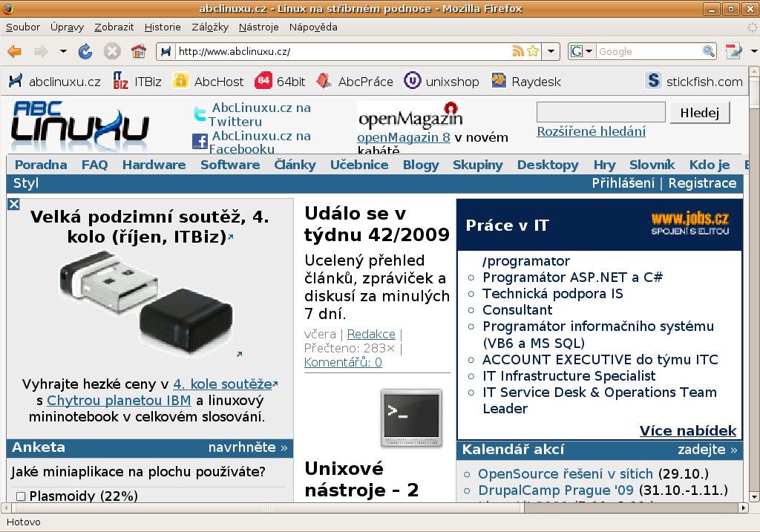The height and width of the screenshot is (532, 760).
Task: Check the Plasmoidy poll option
Action: pos(21,496)
